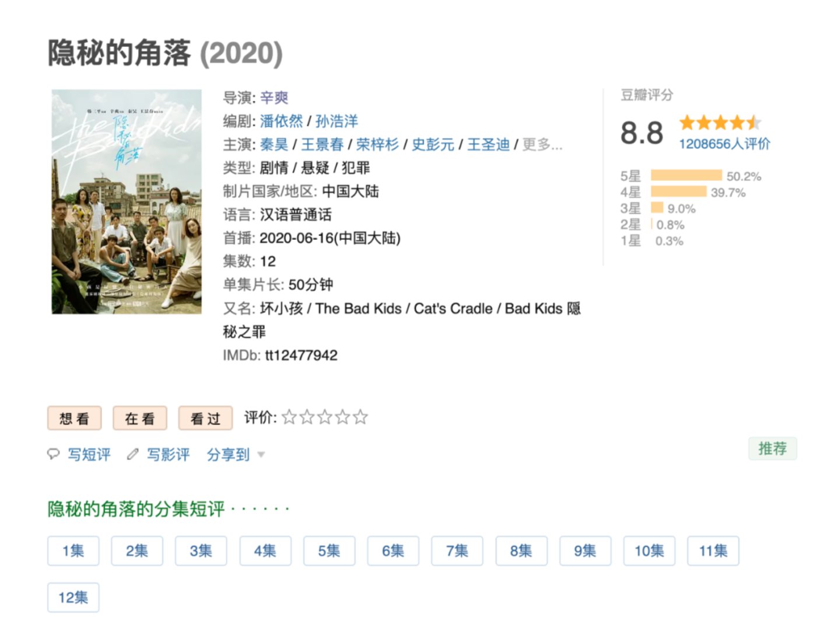Click the fourth empty rating star
This screenshot has width=840, height=631.
pyautogui.click(x=343, y=417)
